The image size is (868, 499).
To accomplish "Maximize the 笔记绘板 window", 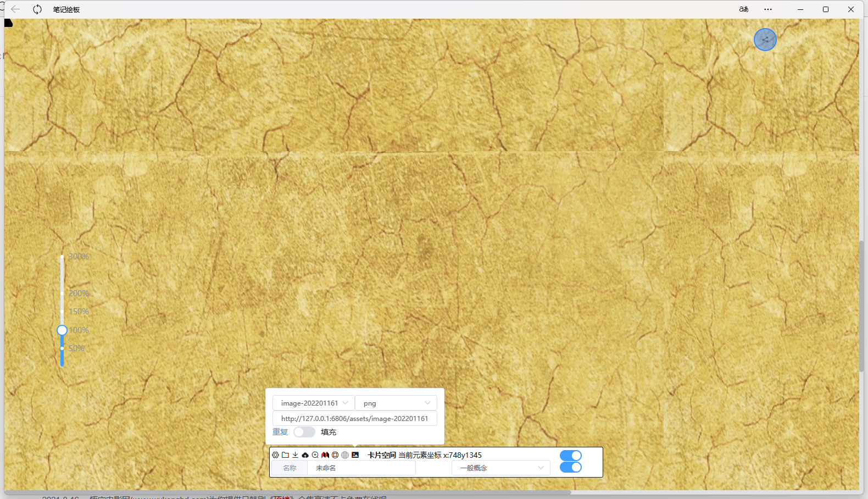I will tap(826, 9).
